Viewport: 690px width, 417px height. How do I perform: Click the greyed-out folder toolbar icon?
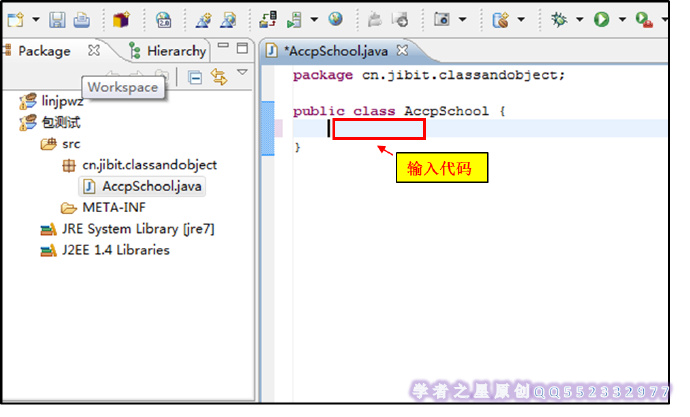tap(375, 20)
